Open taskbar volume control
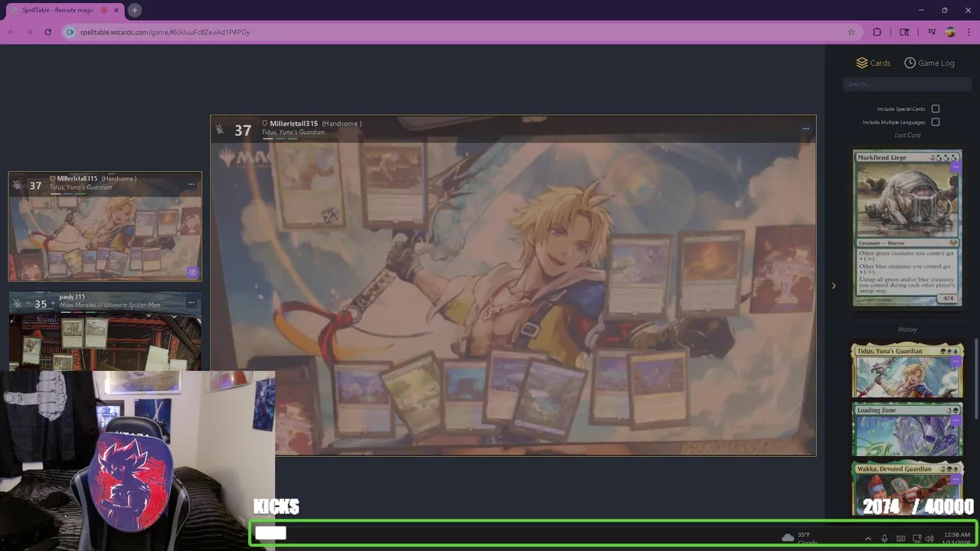 click(x=929, y=538)
